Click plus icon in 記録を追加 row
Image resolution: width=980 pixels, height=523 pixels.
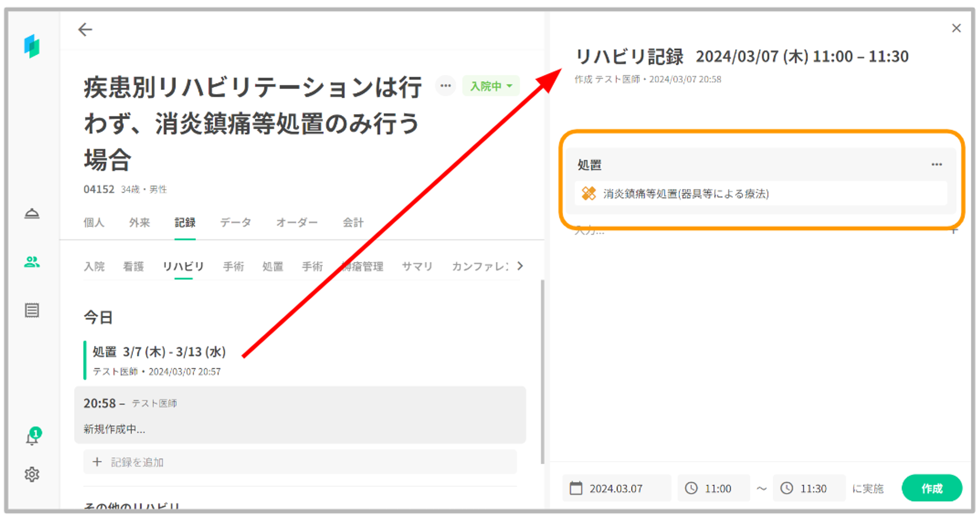click(x=97, y=462)
